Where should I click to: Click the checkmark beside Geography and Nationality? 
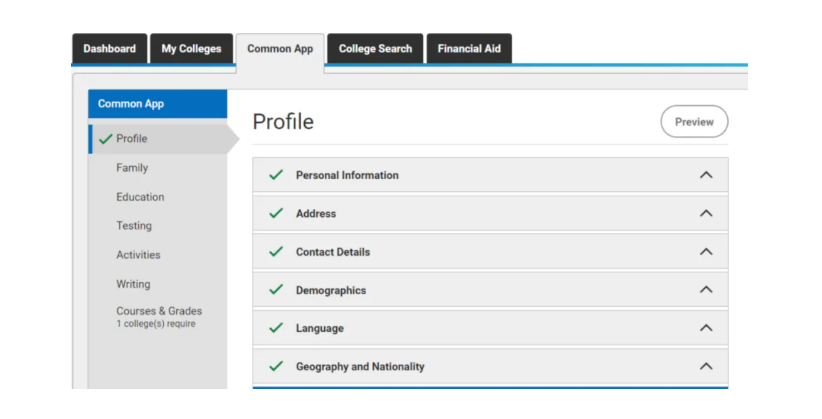pyautogui.click(x=276, y=366)
